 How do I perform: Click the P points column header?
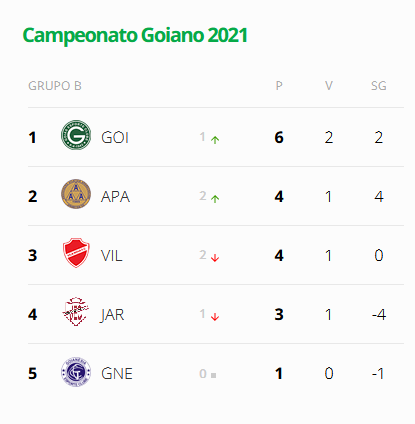(x=279, y=86)
